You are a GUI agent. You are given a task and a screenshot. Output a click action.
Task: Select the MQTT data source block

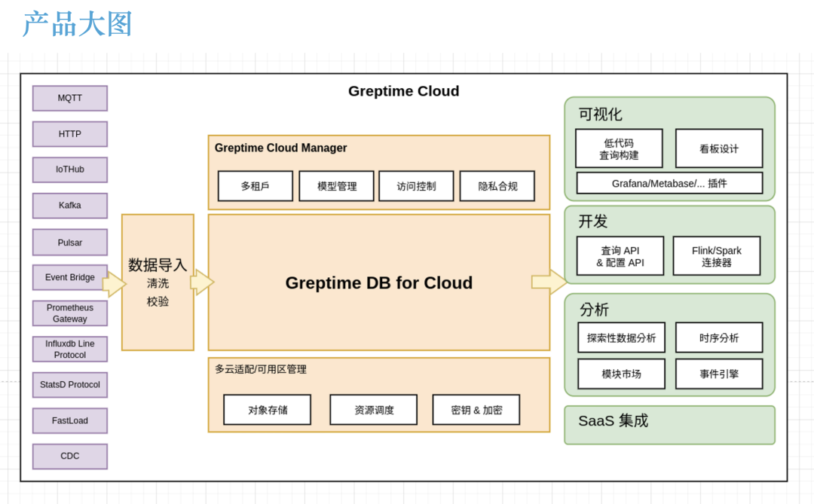coord(69,98)
